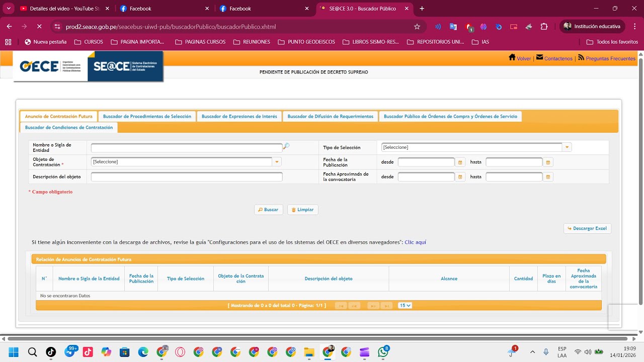Open the Institución educativa profile button
Image resolution: width=644 pixels, height=362 pixels.
coord(593,26)
